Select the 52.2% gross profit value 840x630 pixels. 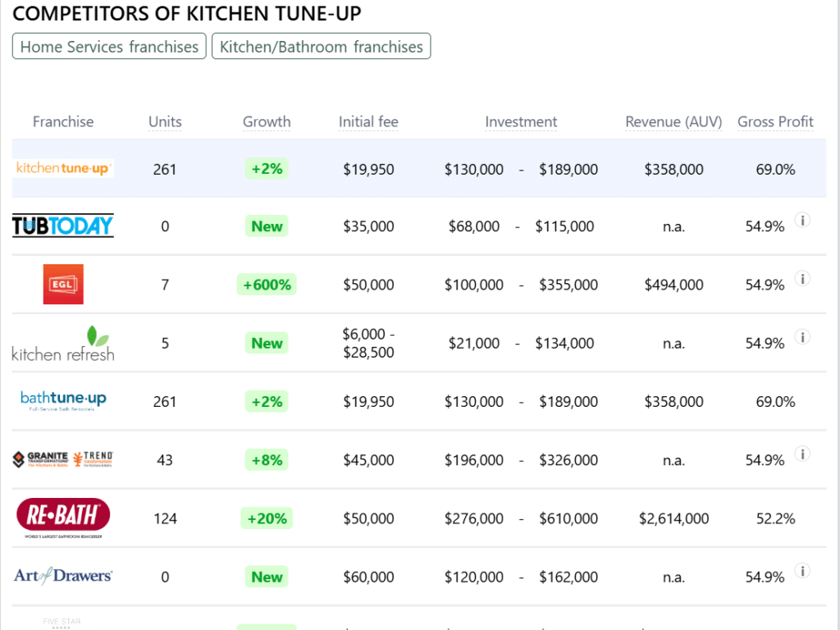pyautogui.click(x=776, y=518)
